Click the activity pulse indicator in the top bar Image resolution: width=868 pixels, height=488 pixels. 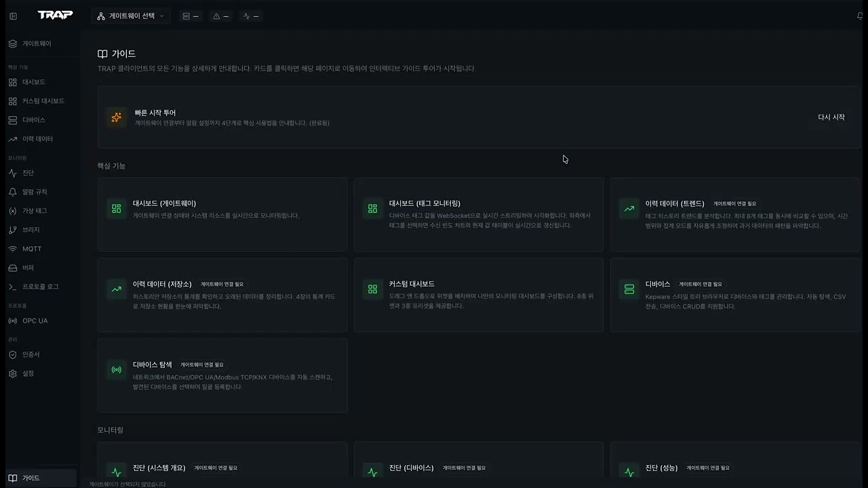(250, 16)
